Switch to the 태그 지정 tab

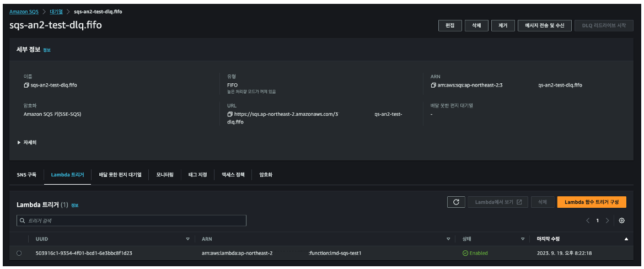197,175
